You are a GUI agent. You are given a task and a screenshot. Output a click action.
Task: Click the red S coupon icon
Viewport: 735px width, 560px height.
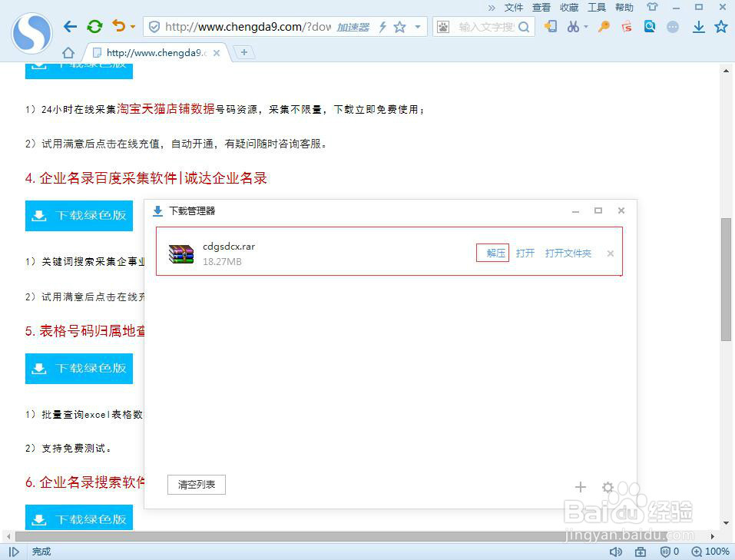[x=626, y=27]
